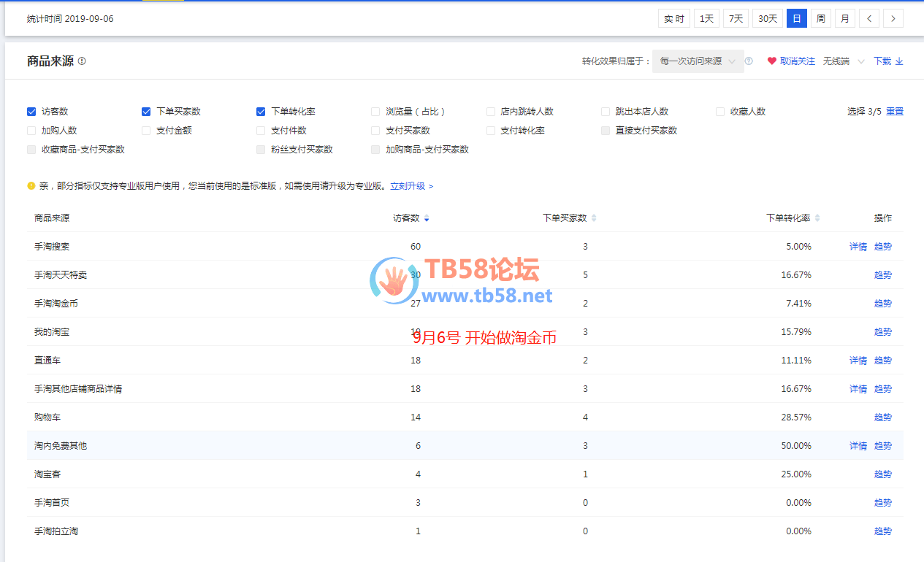Check the 收藏人数 metric checkbox
Screen dimensions: 924x562
720,112
